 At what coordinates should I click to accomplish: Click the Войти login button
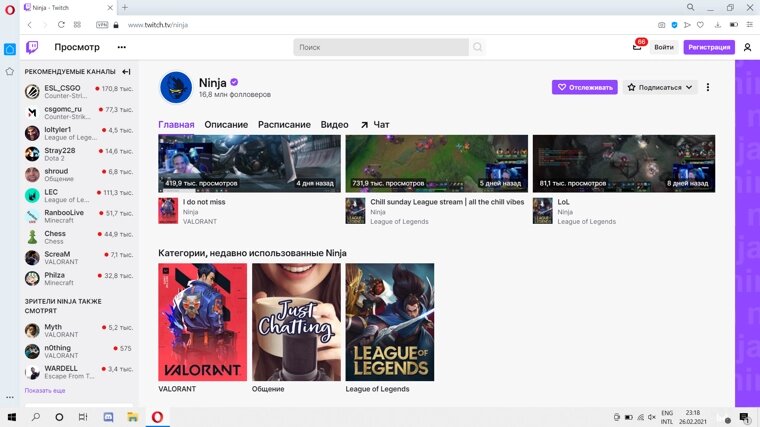point(664,47)
